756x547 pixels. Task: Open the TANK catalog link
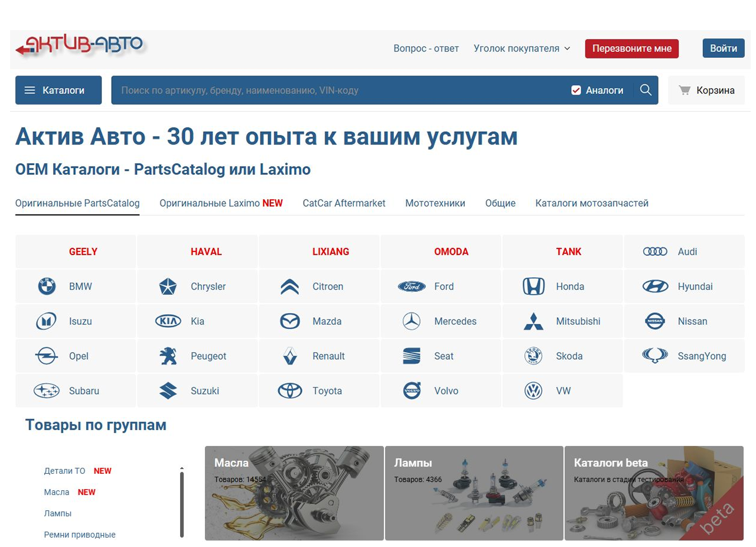(x=563, y=252)
